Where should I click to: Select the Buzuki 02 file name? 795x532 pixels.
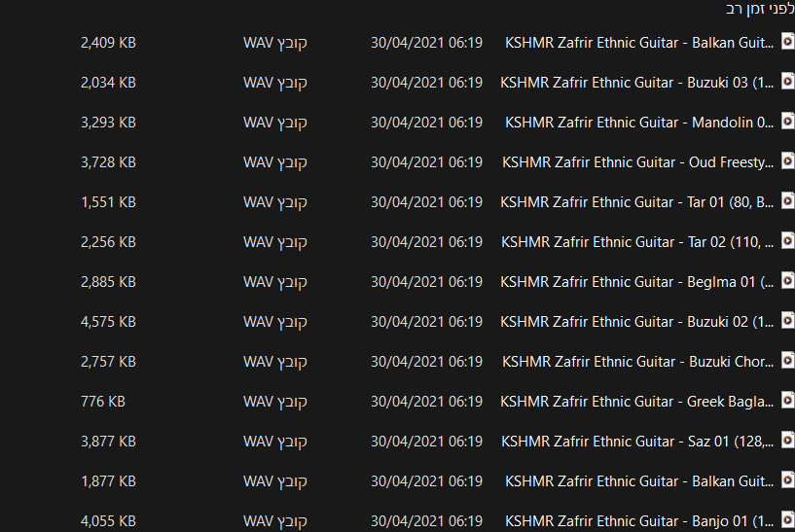coord(636,322)
